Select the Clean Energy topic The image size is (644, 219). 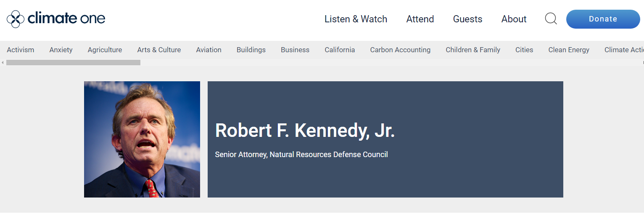click(569, 50)
